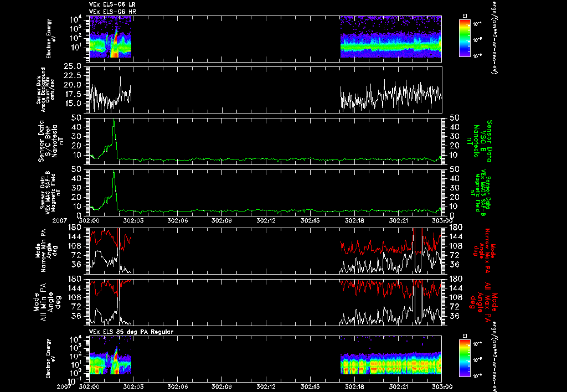Click the "15.0" count rate tick label
The width and height of the screenshot is (567, 392).
point(73,104)
